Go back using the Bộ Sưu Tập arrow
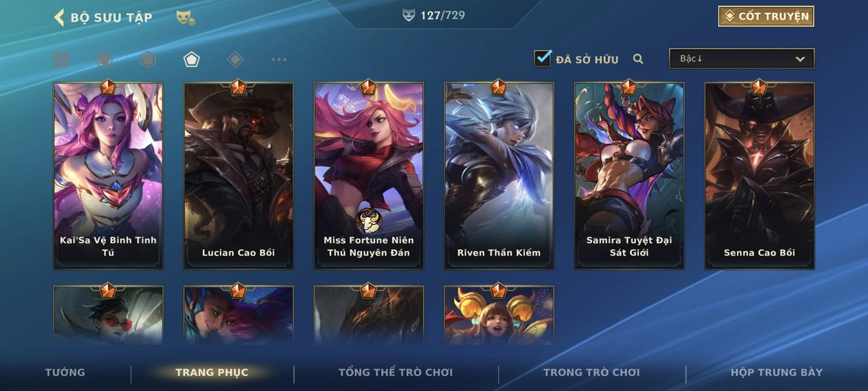The height and width of the screenshot is (391, 868). (59, 17)
